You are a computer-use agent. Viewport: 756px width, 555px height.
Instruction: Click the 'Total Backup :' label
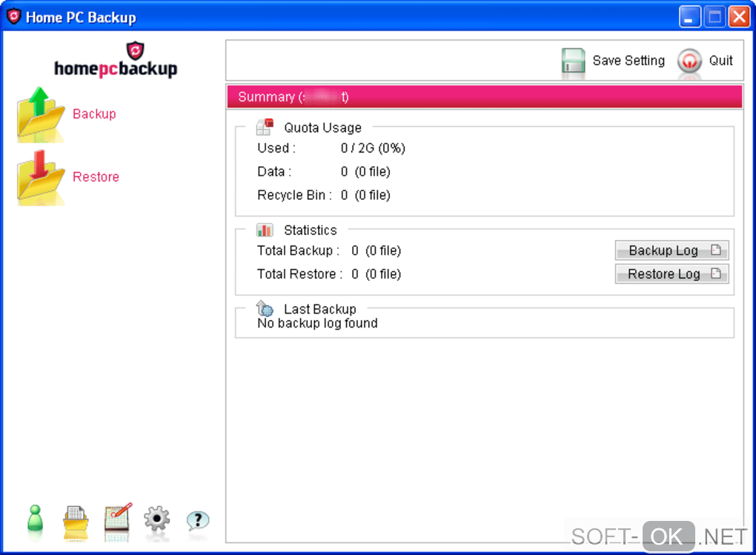point(298,250)
